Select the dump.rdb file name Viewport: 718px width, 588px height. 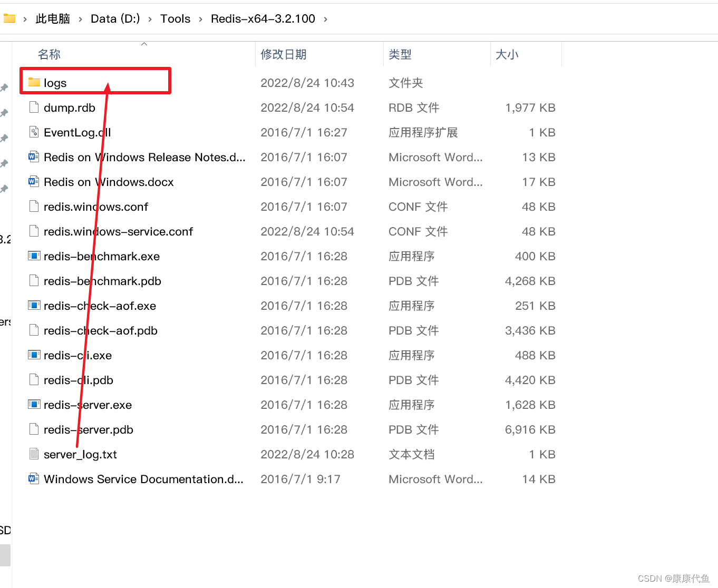point(70,107)
